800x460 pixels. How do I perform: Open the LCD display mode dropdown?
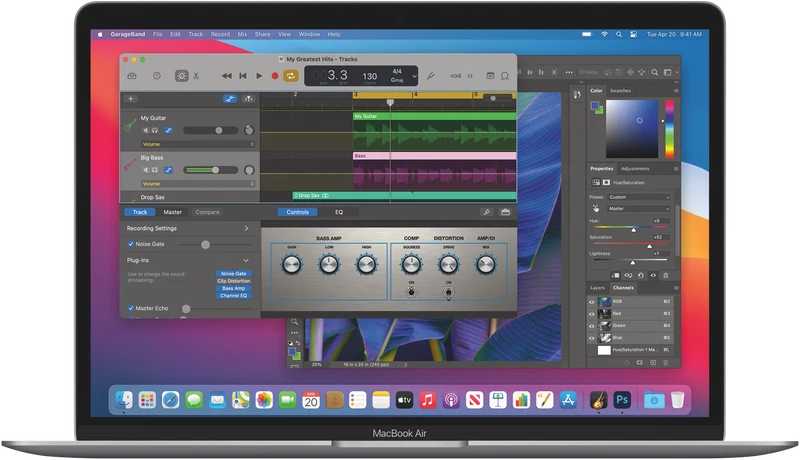414,76
